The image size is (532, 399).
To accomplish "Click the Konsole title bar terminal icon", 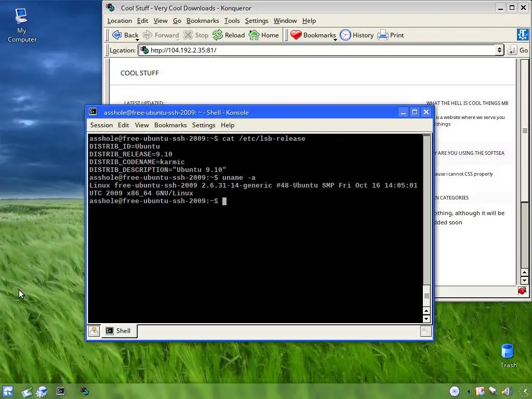I will [x=92, y=112].
